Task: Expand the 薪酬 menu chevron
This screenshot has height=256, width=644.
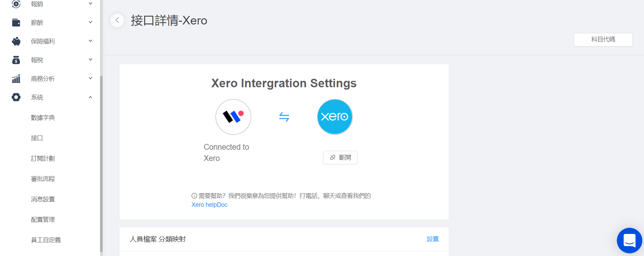Action: [90, 22]
